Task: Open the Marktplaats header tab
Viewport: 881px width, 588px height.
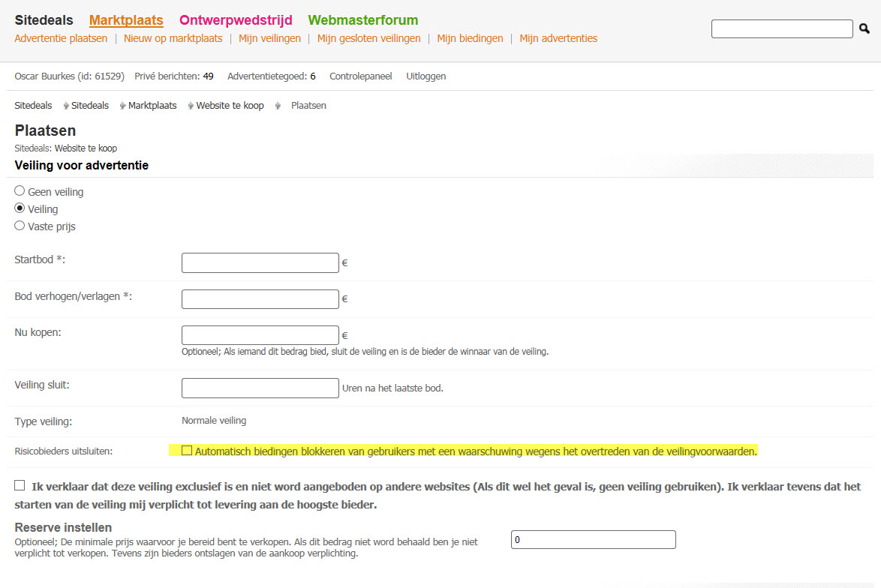Action: pos(126,20)
